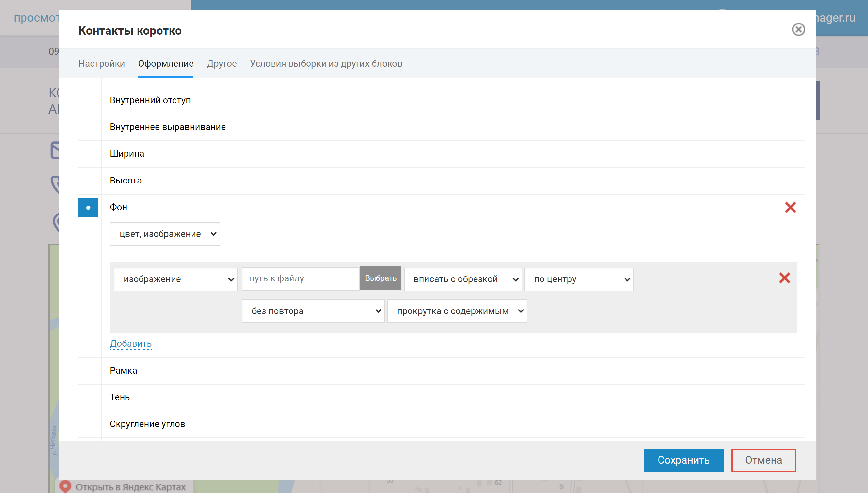This screenshot has height=493, width=868.
Task: Click the Добавить link
Action: (x=130, y=344)
